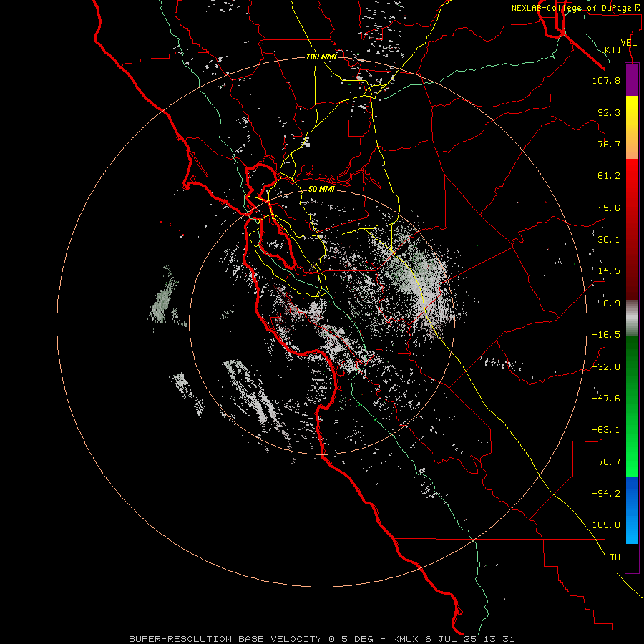Select the -16.5 velocity scale value
The image size is (644, 644).
[606, 335]
